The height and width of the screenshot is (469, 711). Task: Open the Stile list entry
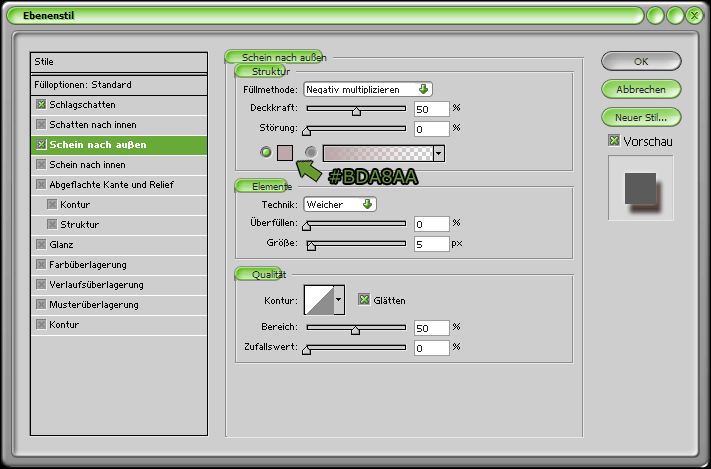(x=119, y=62)
